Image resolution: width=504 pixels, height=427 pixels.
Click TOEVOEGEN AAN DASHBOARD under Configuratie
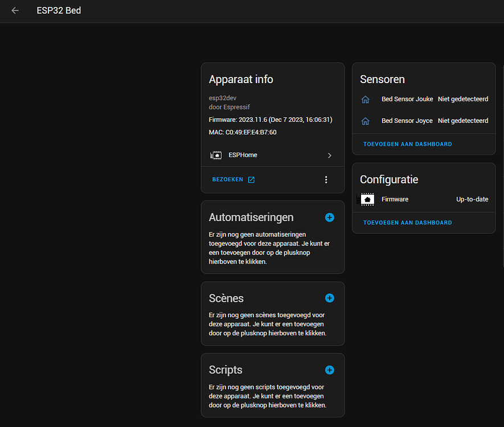[407, 223]
